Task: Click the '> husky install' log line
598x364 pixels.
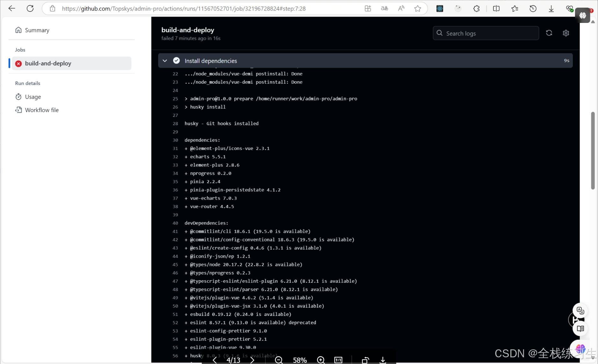Action: [x=205, y=107]
